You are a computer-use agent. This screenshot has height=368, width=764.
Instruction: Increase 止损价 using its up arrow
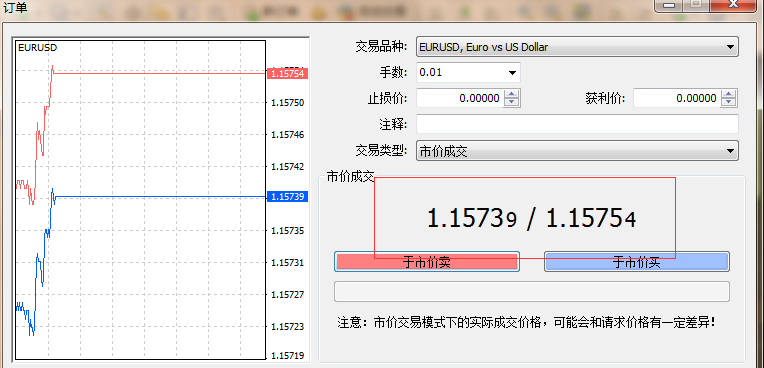coord(512,94)
